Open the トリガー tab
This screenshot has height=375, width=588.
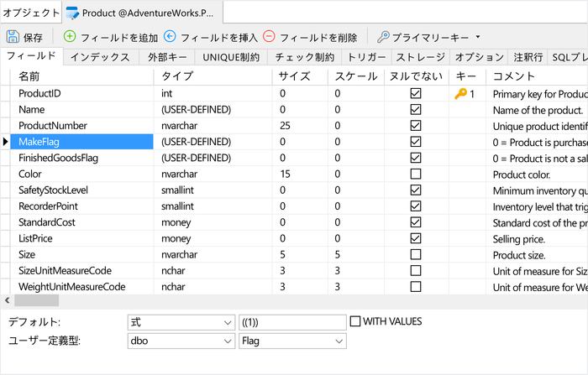(x=365, y=57)
